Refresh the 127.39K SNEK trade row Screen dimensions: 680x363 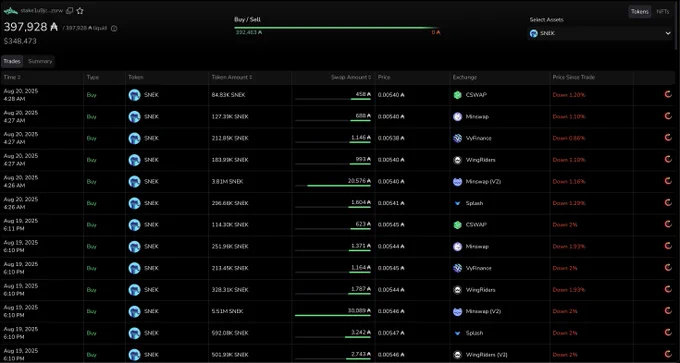pos(668,116)
